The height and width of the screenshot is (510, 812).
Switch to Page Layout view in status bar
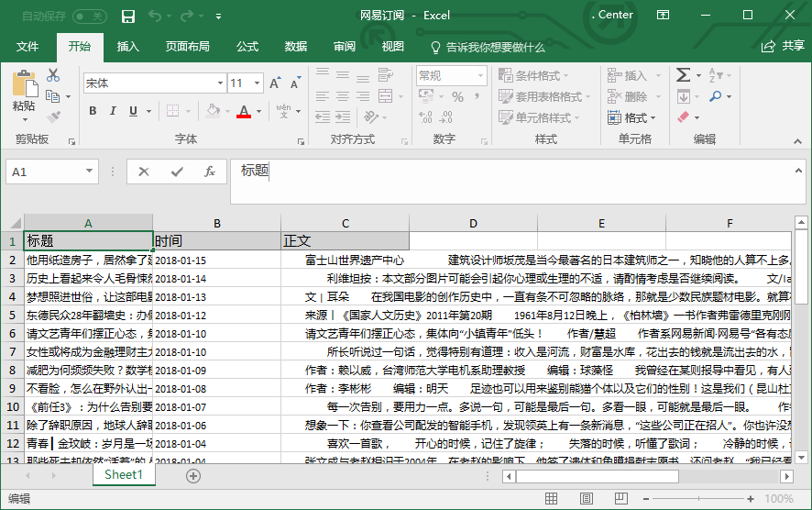pyautogui.click(x=587, y=499)
